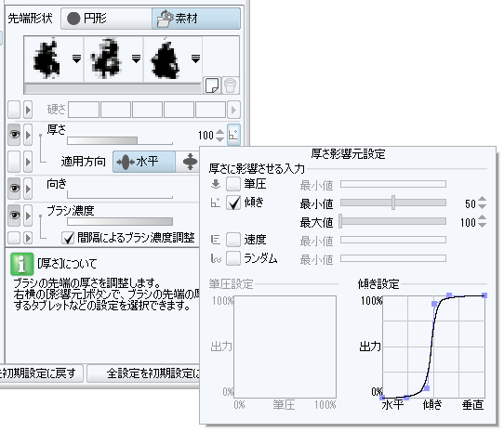
Task: Adjust the ブラシ濃度 density slider
Action: click(x=120, y=222)
